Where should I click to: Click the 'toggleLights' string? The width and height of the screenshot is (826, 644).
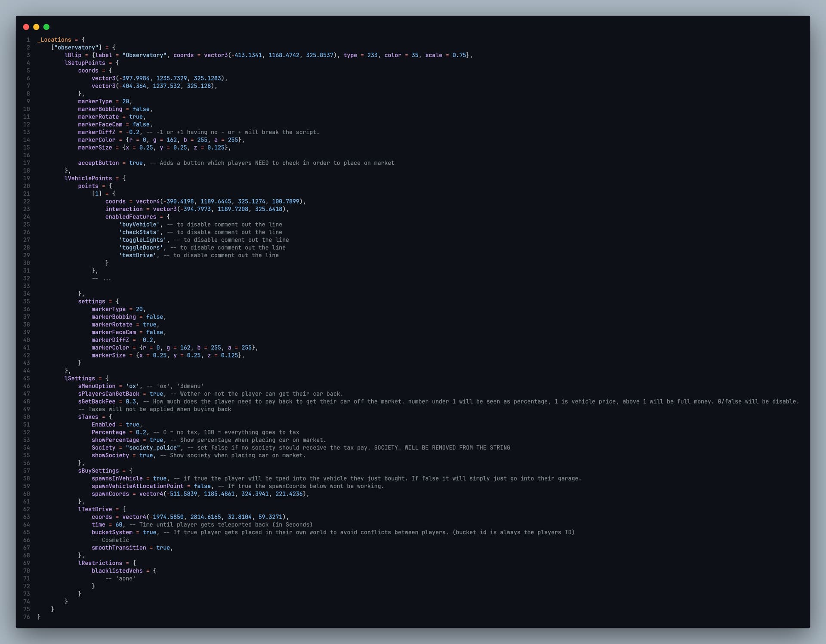coord(143,240)
